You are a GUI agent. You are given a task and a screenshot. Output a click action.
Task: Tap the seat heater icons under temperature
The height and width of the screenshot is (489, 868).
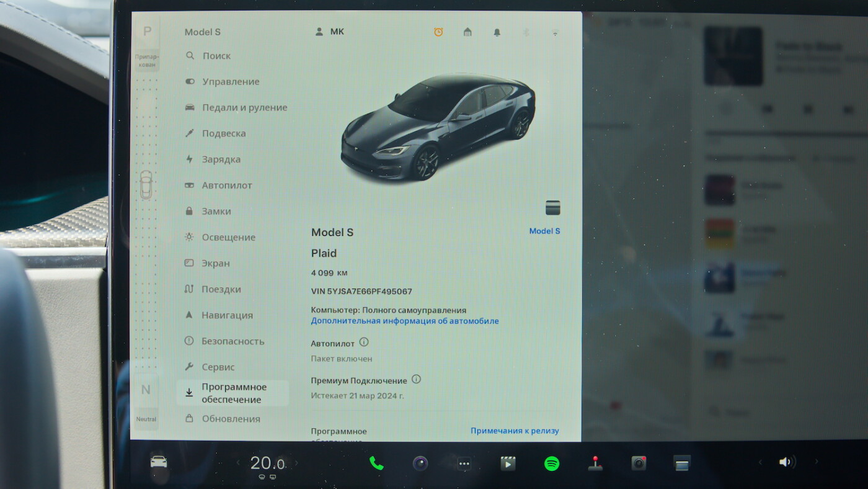pos(267,477)
